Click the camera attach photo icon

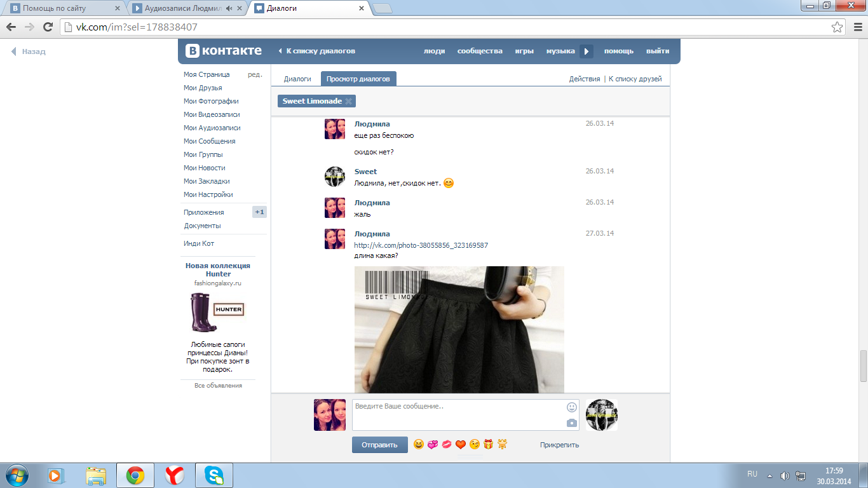572,423
